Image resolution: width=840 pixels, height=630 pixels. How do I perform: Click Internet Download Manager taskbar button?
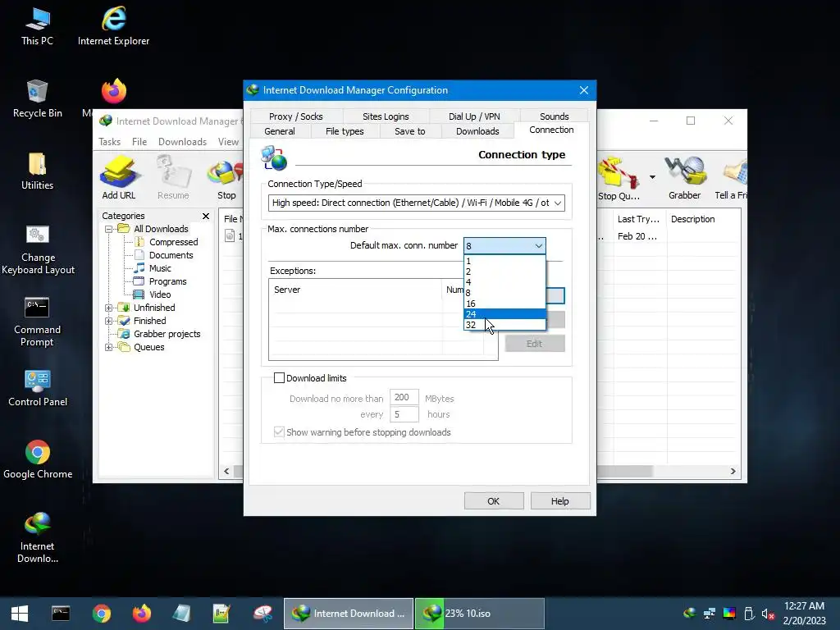(348, 614)
